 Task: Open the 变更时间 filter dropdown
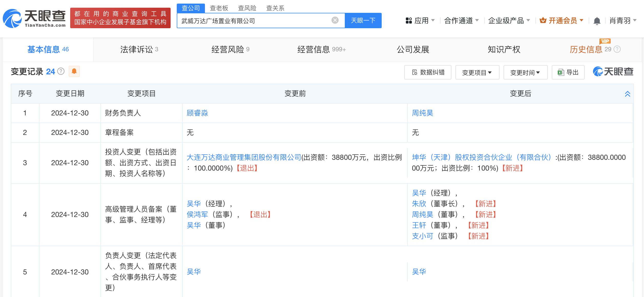525,73
